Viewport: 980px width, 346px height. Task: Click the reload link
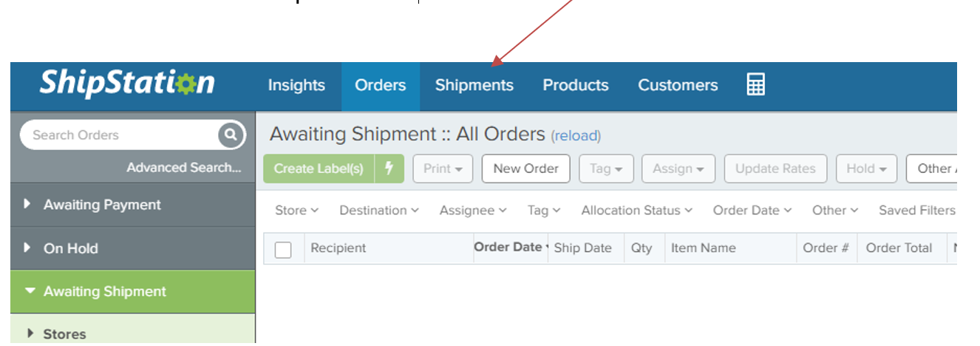click(576, 136)
